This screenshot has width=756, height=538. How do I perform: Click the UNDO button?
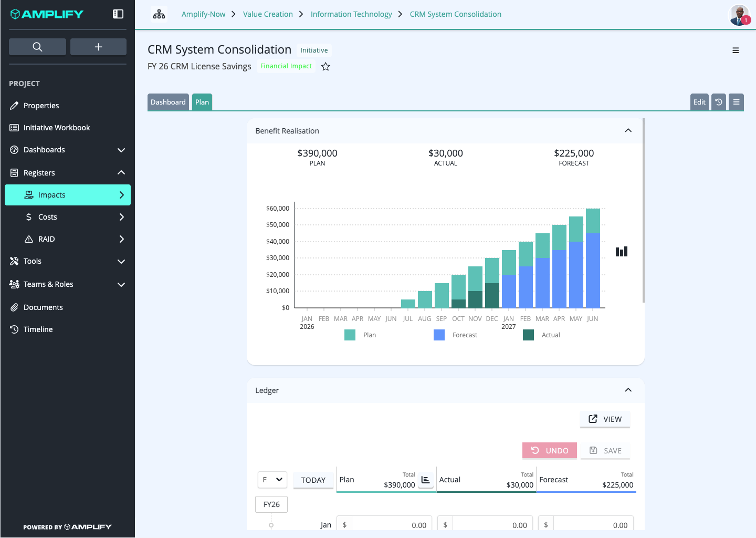(550, 451)
